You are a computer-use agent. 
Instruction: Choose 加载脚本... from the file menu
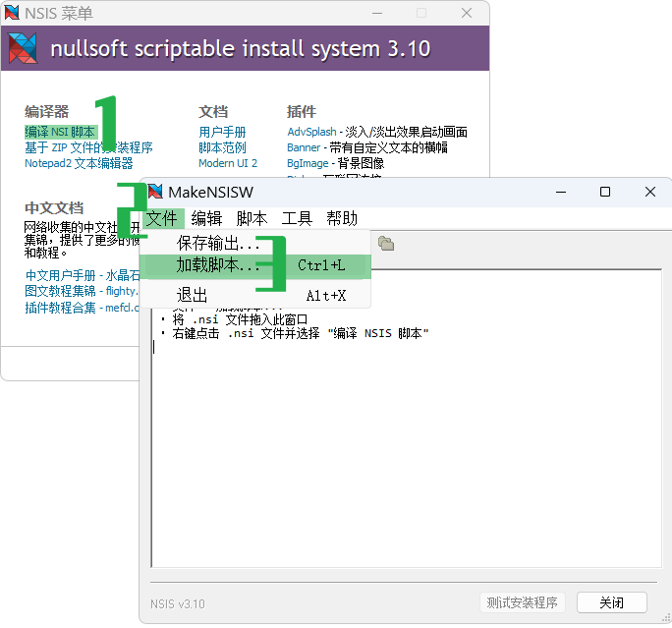pyautogui.click(x=255, y=265)
